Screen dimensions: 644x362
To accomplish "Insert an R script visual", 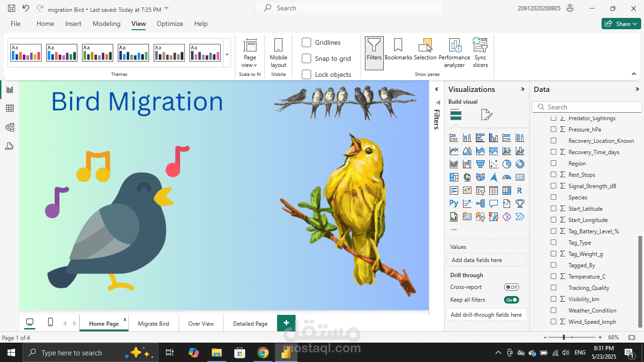I will pyautogui.click(x=520, y=190).
